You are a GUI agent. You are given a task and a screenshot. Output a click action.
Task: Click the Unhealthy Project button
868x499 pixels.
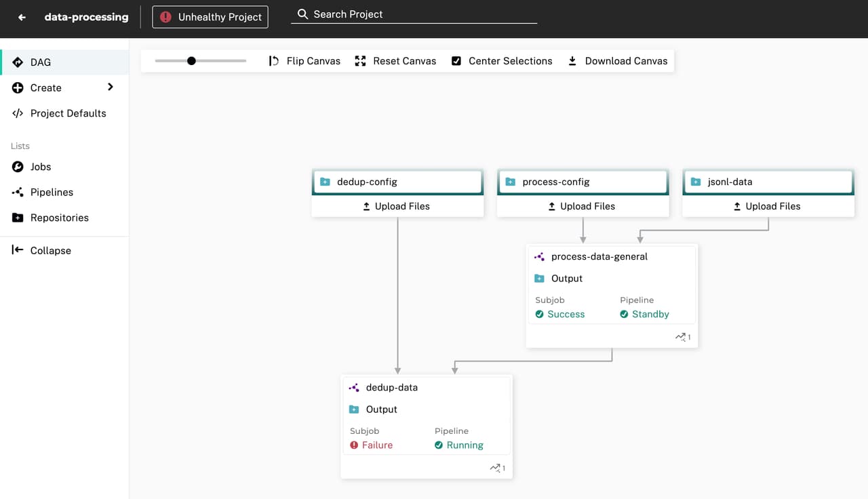[210, 18]
